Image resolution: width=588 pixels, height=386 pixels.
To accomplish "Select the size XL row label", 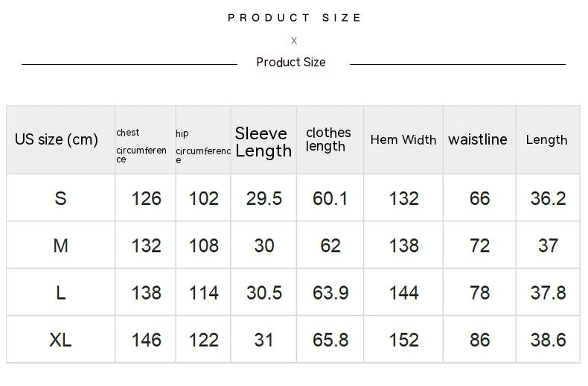I will pyautogui.click(x=60, y=340).
